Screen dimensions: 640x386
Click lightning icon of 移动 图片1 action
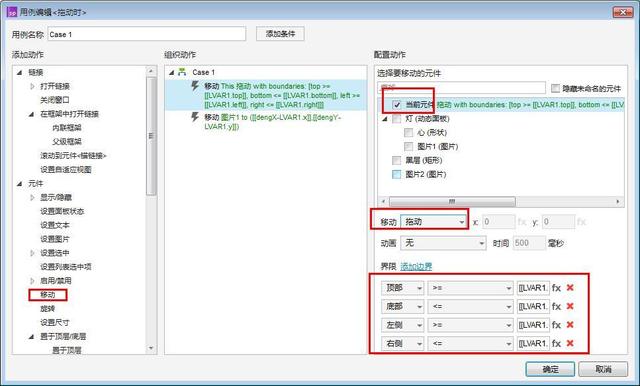[195, 117]
